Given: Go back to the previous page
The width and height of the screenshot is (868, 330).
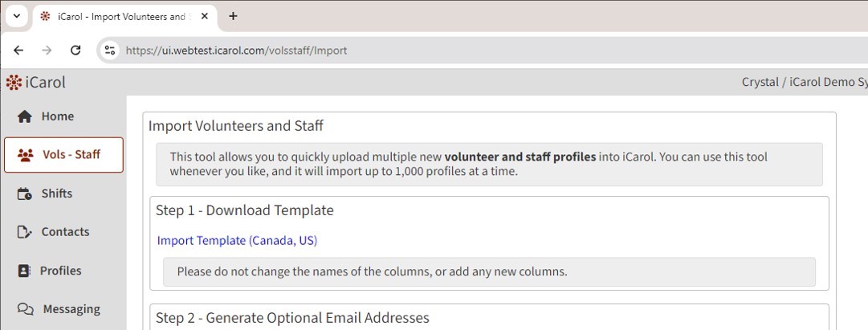Looking at the screenshot, I should (x=18, y=50).
